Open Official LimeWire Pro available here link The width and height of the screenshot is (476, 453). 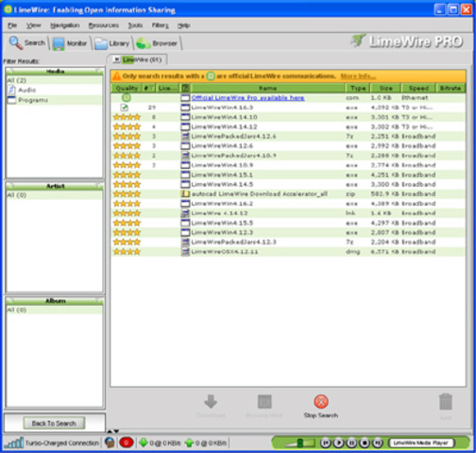(x=247, y=98)
